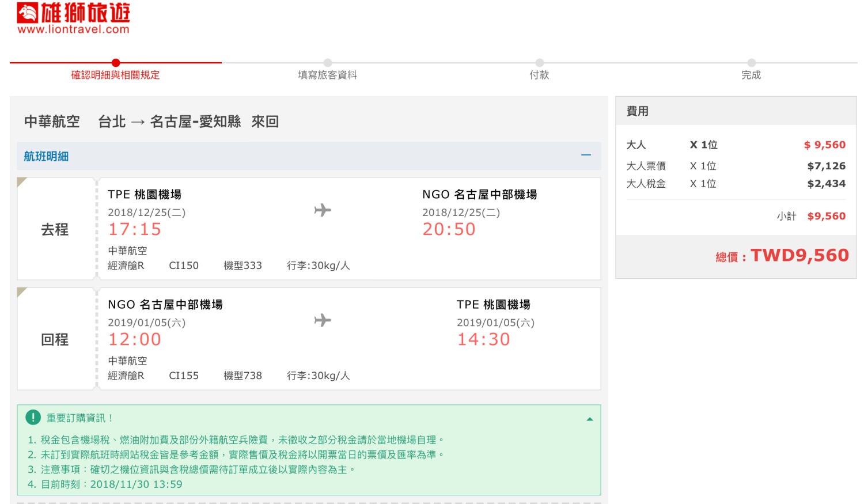Click the 航班明細 header label

pos(46,156)
